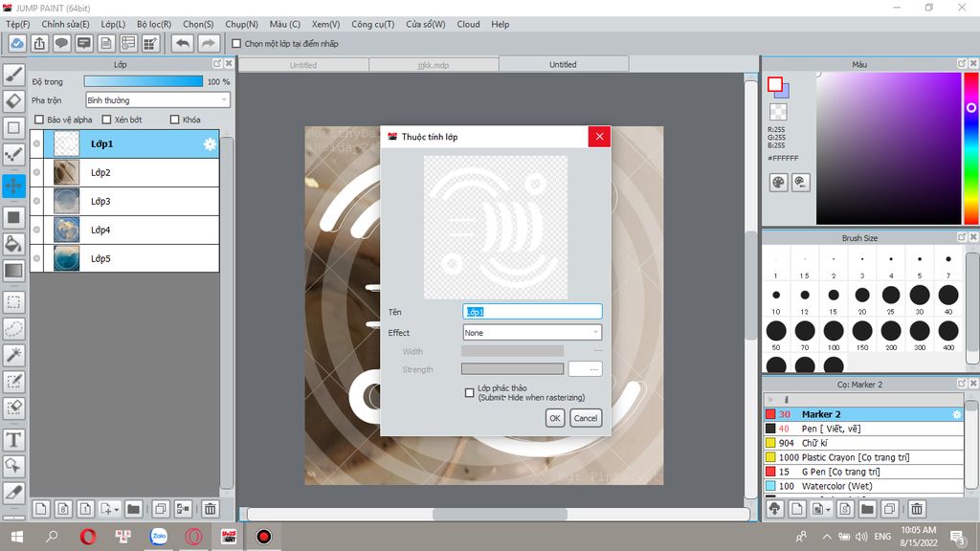980x551 pixels.
Task: Open settings gear for Lớp1 layer
Action: pos(210,144)
